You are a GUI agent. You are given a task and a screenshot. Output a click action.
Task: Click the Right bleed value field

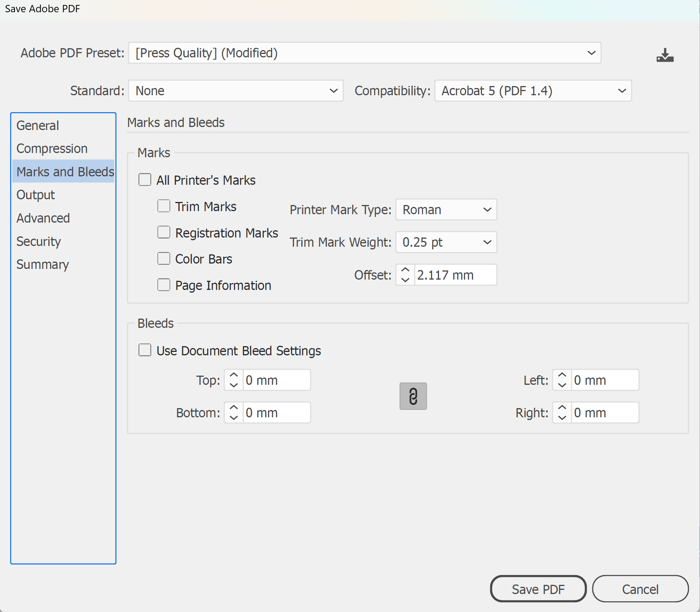coord(605,413)
